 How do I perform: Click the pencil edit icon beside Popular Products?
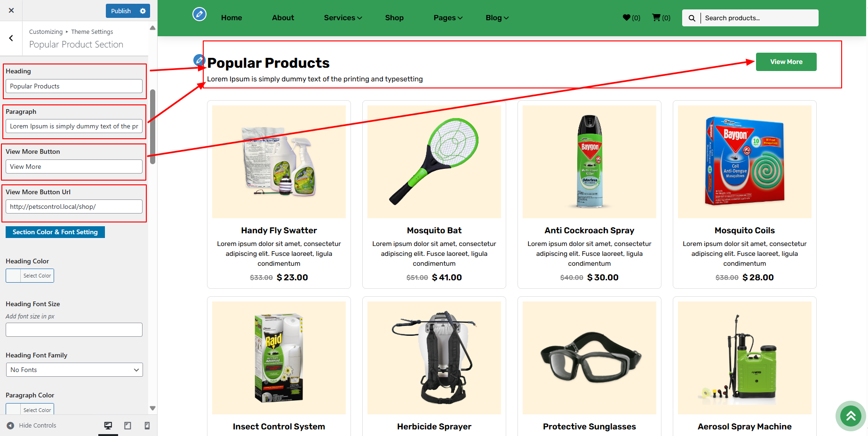point(199,60)
